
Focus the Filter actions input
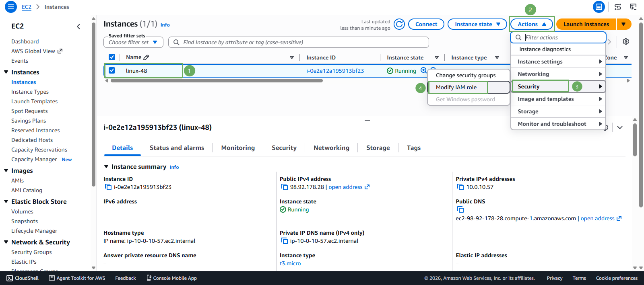click(x=558, y=37)
